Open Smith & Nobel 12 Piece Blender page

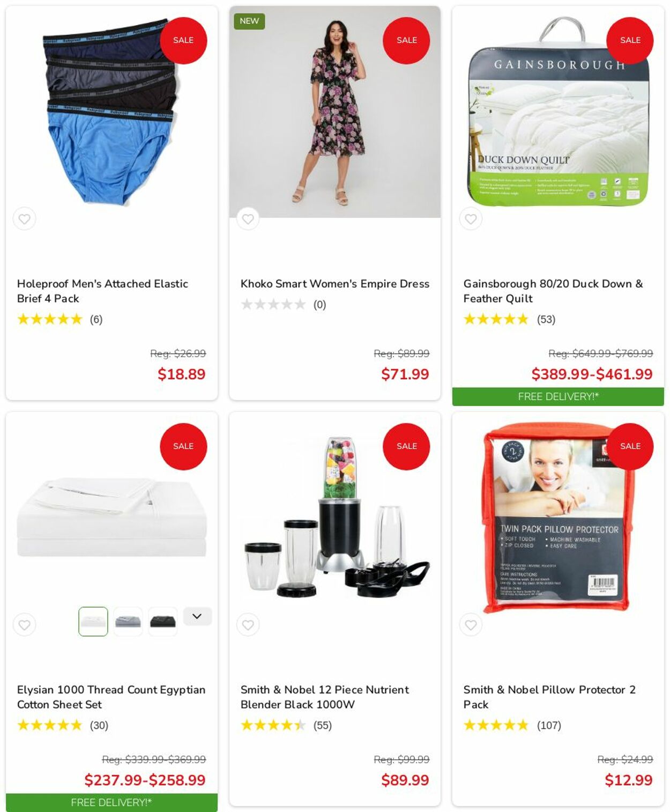coord(325,697)
